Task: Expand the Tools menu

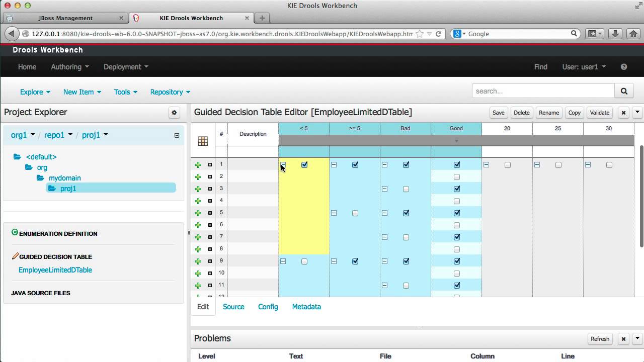Action: [126, 92]
